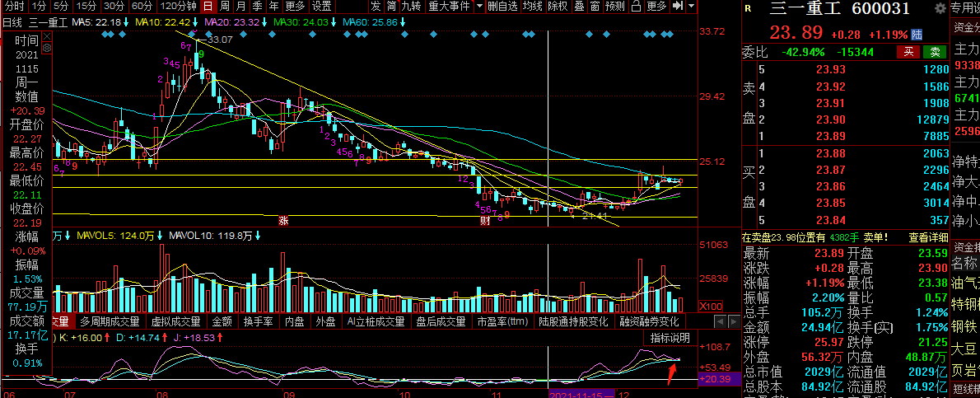Select the 1分 one-minute period
Image resolution: width=980 pixels, height=398 pixels.
point(39,7)
